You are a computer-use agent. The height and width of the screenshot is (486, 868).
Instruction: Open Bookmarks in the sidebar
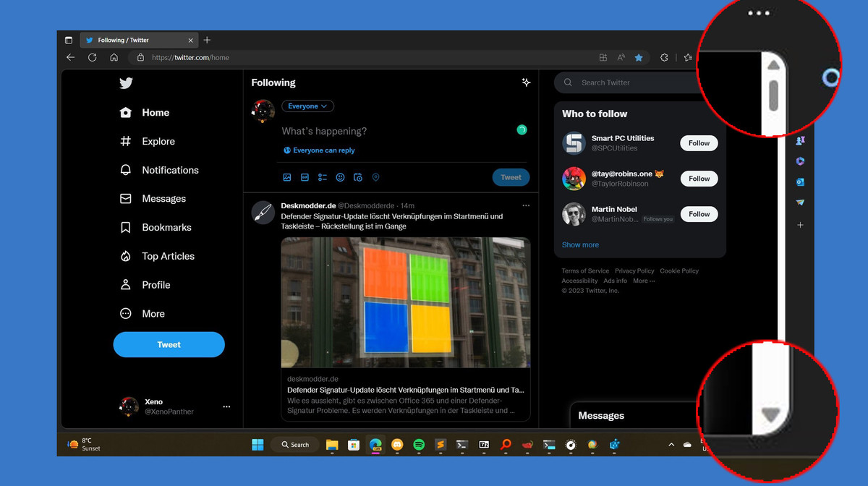tap(156, 227)
